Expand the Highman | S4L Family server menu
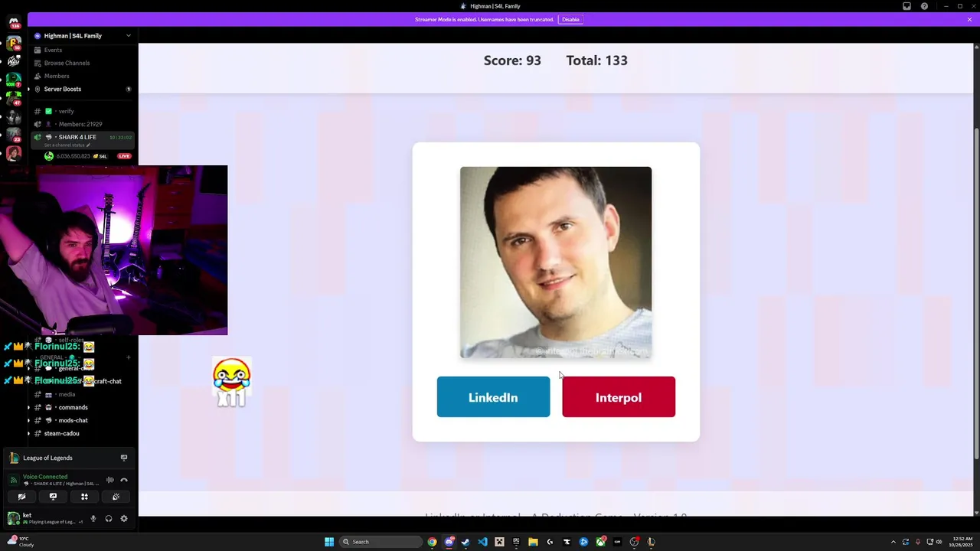Viewport: 980px width, 551px height. pos(83,36)
